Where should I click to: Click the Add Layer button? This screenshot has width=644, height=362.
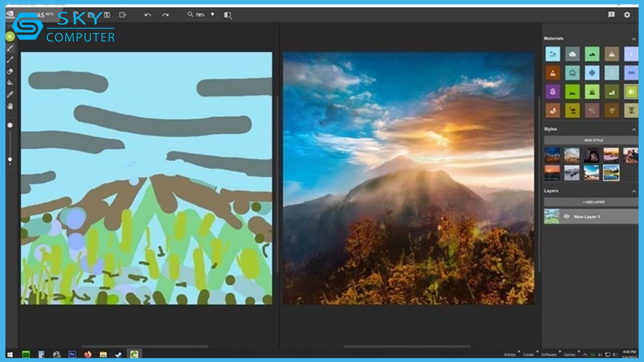click(593, 202)
